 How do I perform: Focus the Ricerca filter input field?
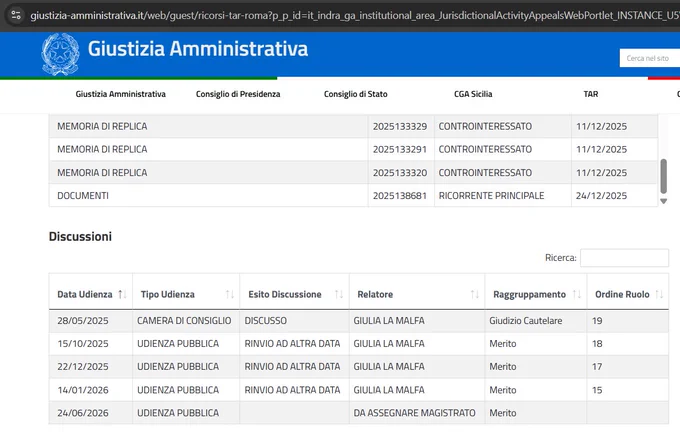624,258
